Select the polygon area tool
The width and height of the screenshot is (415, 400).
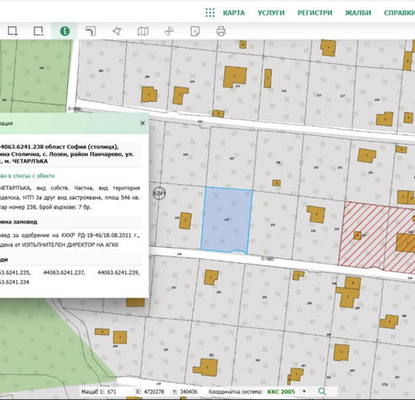pyautogui.click(x=117, y=31)
